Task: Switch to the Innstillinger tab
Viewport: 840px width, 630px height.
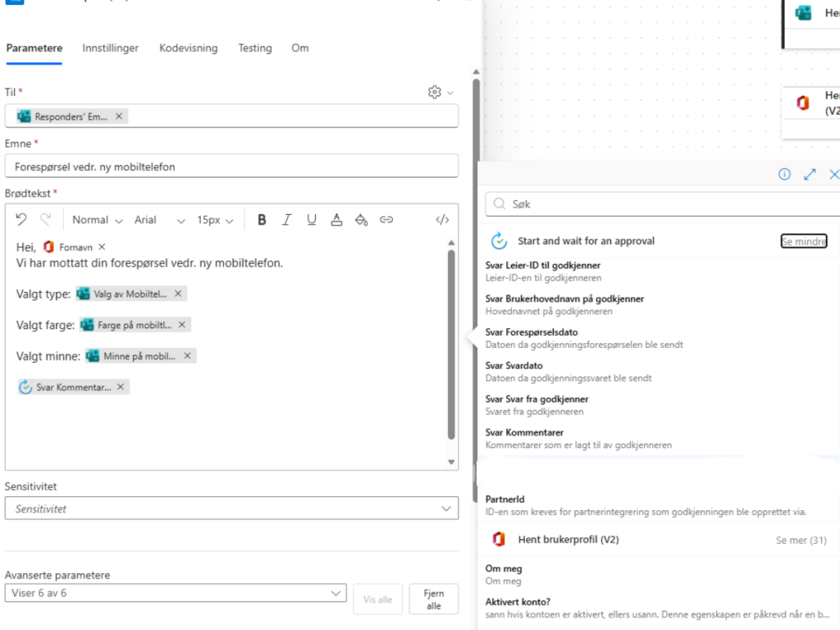Action: click(x=111, y=48)
